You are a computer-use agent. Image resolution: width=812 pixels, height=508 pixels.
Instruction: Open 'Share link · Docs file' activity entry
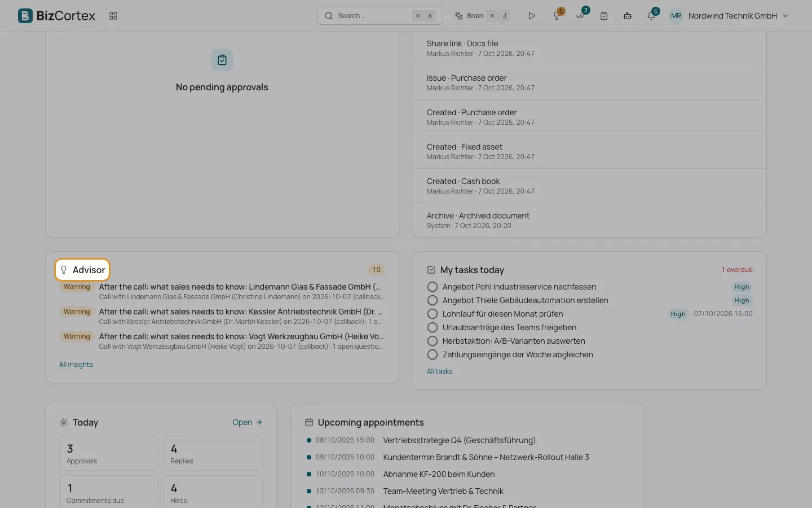pos(590,48)
